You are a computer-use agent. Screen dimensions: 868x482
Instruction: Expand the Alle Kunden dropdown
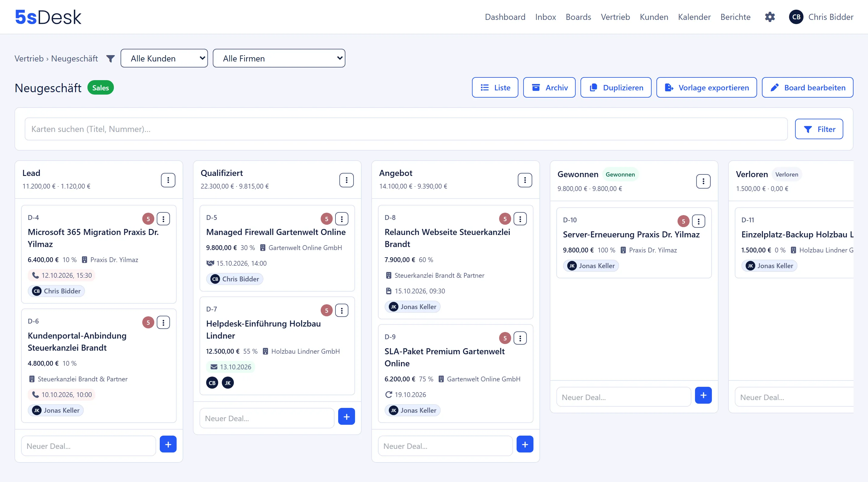pyautogui.click(x=164, y=58)
